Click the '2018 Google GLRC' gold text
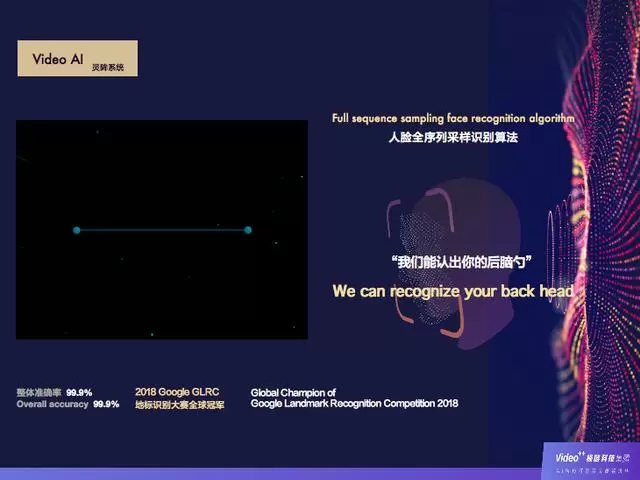The width and height of the screenshot is (640, 480). (x=177, y=392)
